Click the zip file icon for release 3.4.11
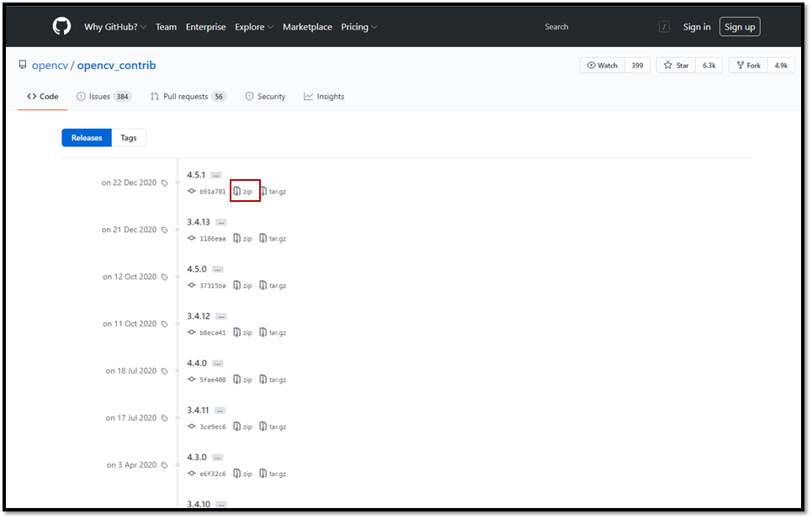812x519 pixels. 236,426
